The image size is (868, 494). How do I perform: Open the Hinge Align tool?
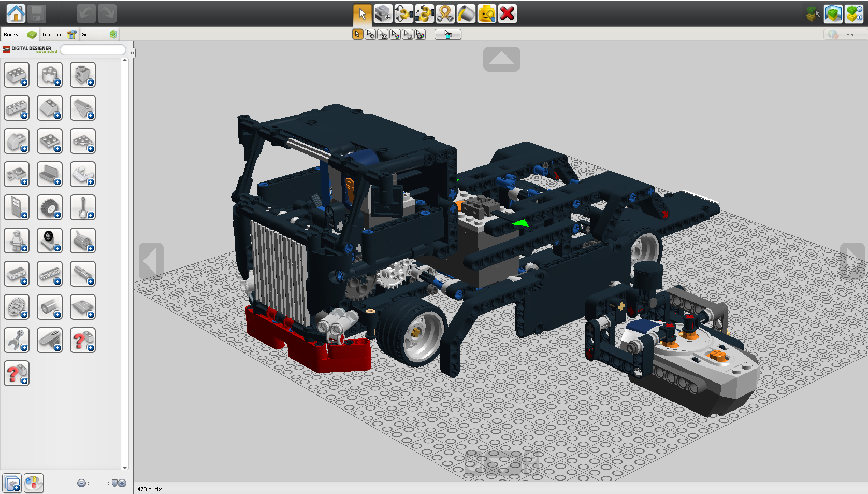click(425, 14)
